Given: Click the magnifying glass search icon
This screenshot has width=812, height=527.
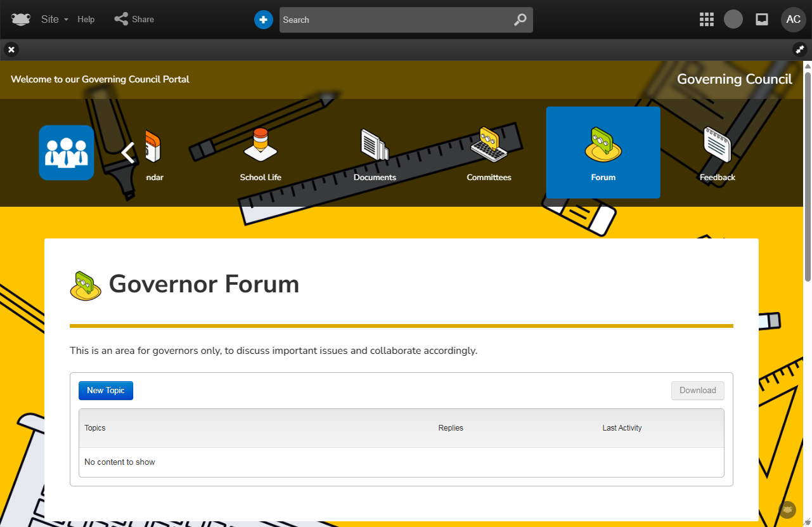Looking at the screenshot, I should 520,20.
